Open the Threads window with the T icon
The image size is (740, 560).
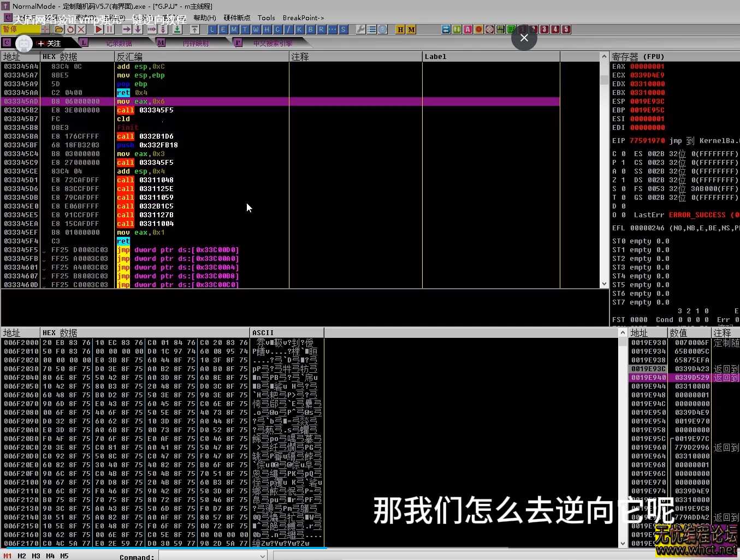pos(245,29)
